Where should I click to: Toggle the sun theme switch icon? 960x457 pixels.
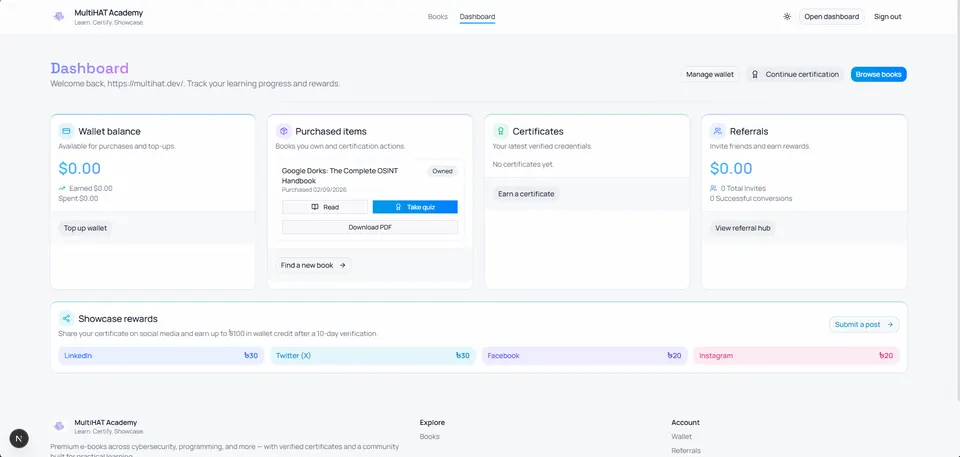[787, 17]
